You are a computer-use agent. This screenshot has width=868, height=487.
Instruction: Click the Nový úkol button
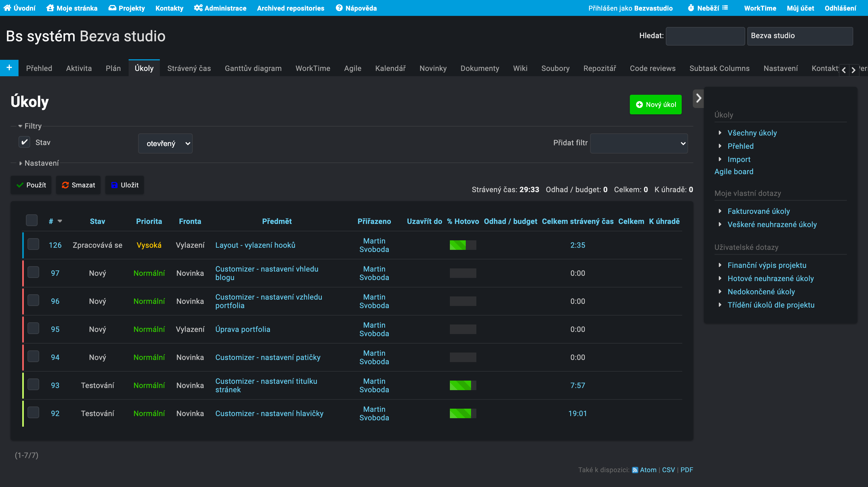(x=655, y=105)
